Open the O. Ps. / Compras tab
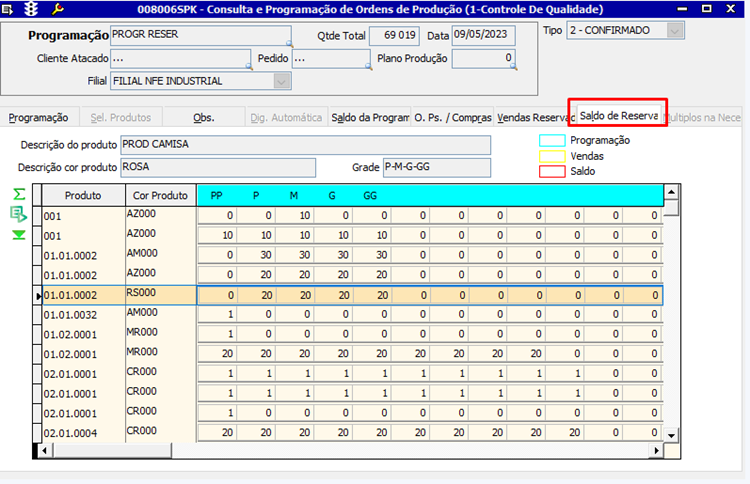Screen dimensions: 750x484 (452, 118)
